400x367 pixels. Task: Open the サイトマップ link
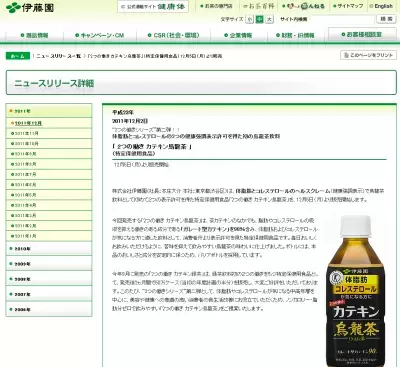[348, 6]
